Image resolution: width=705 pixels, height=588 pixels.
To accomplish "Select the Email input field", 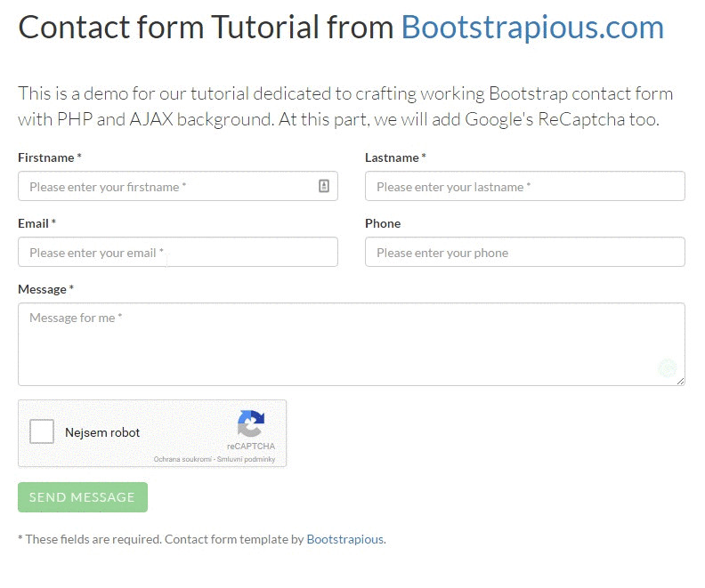I will coord(177,253).
